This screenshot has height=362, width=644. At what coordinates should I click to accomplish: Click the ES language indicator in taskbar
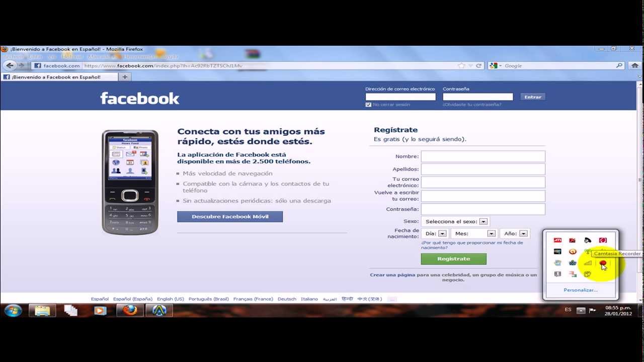(x=568, y=310)
